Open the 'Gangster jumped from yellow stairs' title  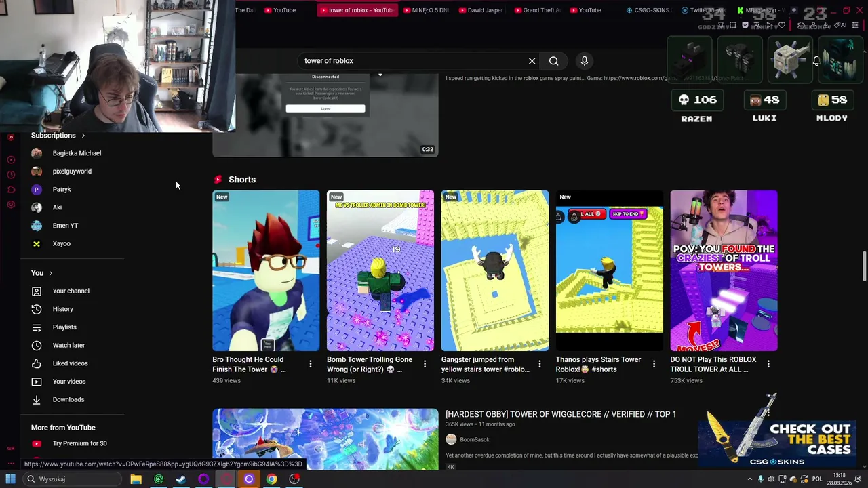[486, 365]
